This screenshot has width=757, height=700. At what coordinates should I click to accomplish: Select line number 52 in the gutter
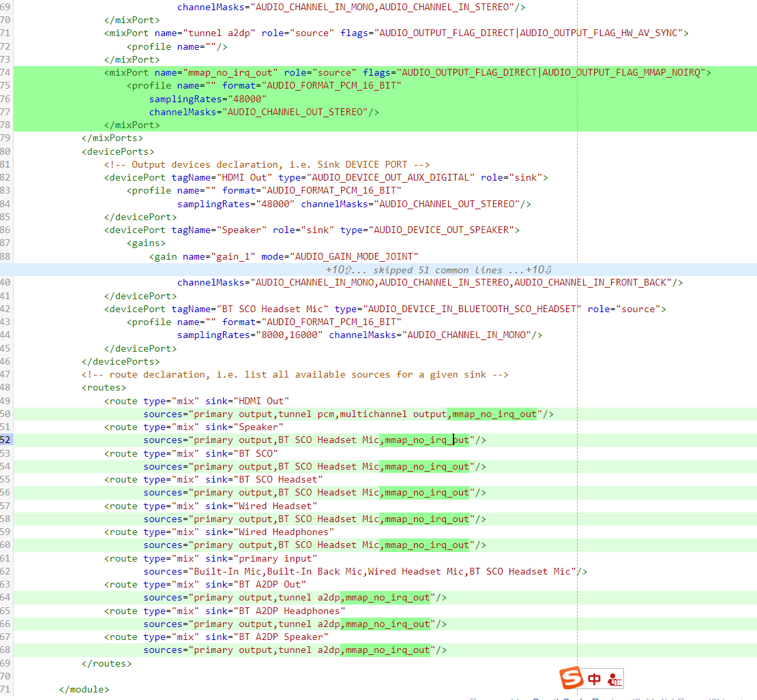[x=5, y=440]
